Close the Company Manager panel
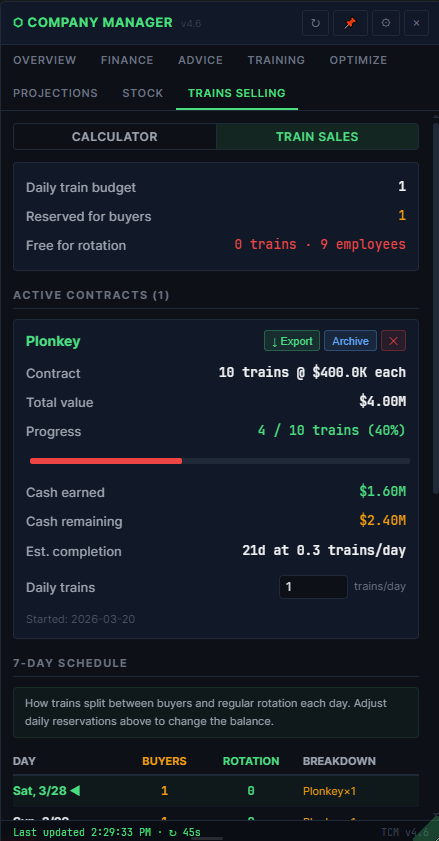Image resolution: width=439 pixels, height=841 pixels. pos(416,23)
